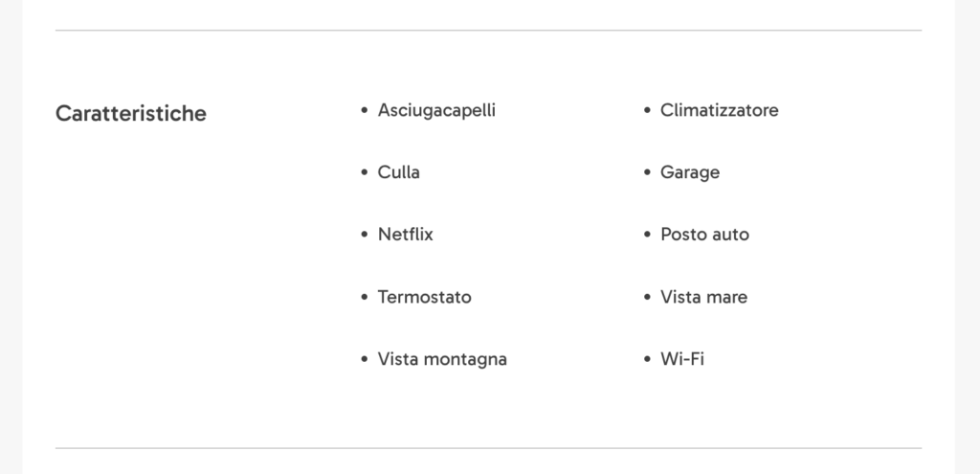Image resolution: width=980 pixels, height=474 pixels.
Task: Select the Netflix amenity item
Action: 405,235
